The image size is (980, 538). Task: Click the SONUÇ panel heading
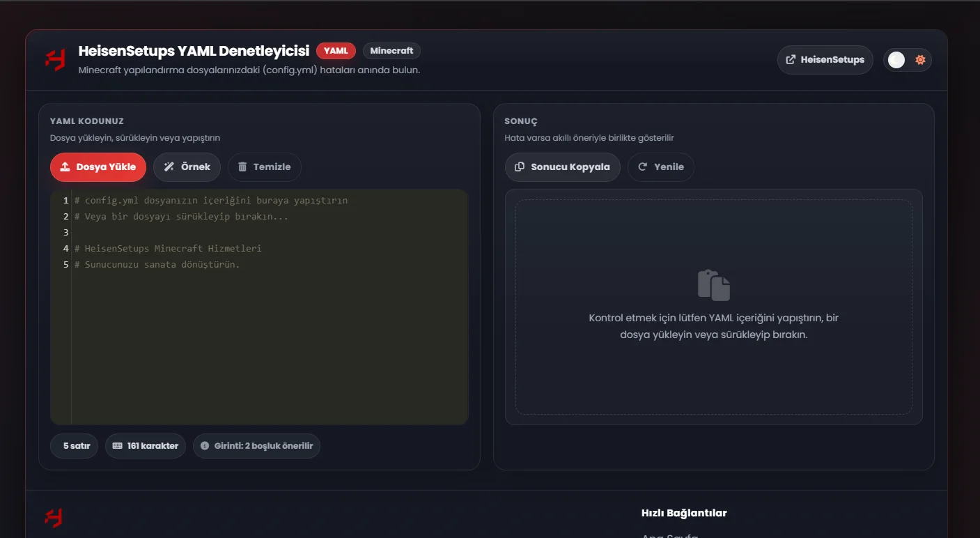[x=521, y=121]
